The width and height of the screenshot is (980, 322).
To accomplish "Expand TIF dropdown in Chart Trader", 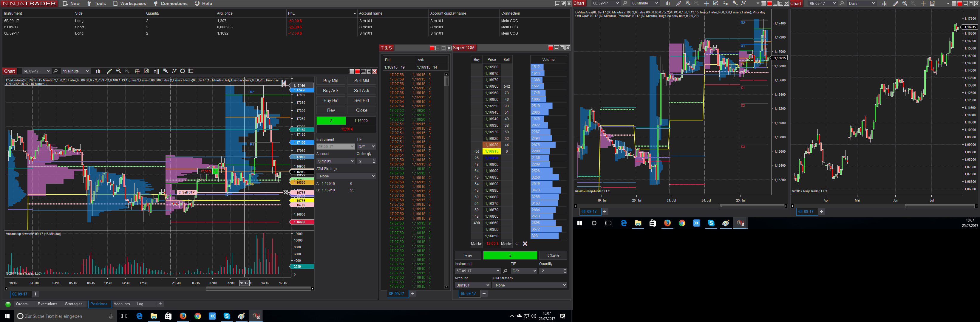I will tap(366, 147).
